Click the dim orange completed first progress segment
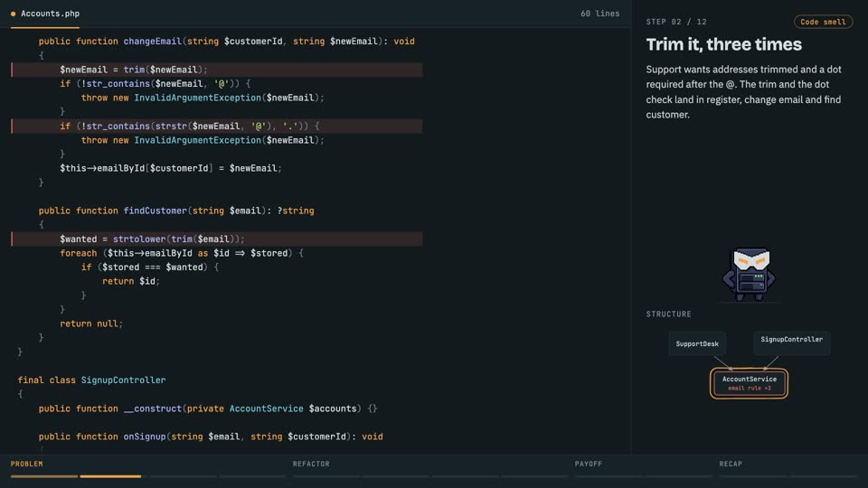Image resolution: width=868 pixels, height=488 pixels. pyautogui.click(x=44, y=476)
